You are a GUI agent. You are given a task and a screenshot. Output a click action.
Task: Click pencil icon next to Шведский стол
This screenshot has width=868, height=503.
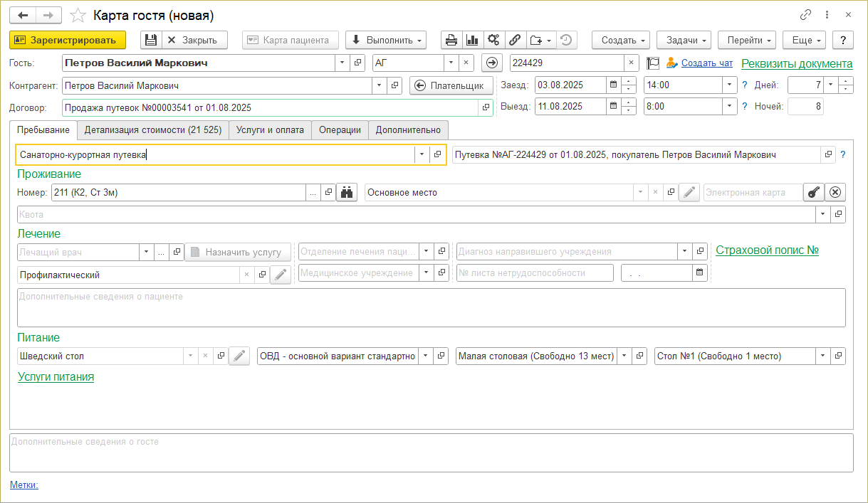[239, 356]
